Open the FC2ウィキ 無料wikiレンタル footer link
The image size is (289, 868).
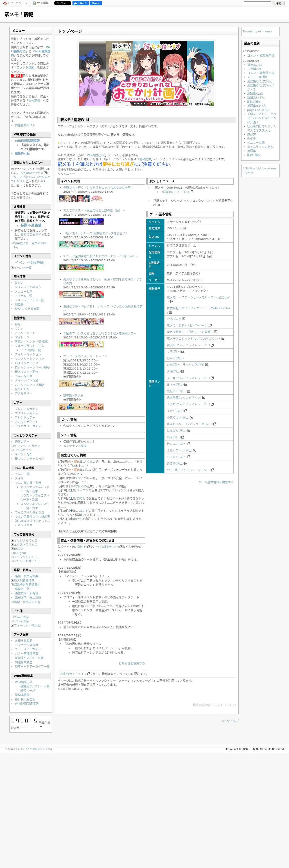[36, 749]
